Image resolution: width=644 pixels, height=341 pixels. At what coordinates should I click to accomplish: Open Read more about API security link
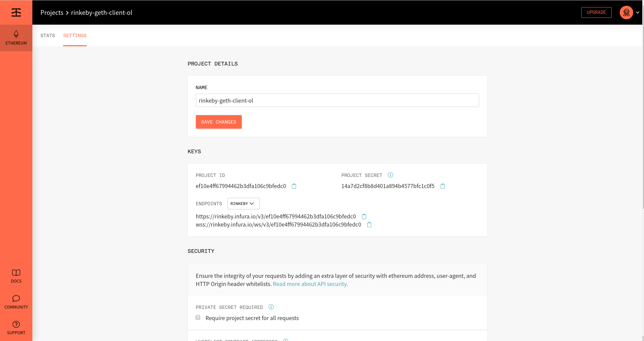pos(310,284)
